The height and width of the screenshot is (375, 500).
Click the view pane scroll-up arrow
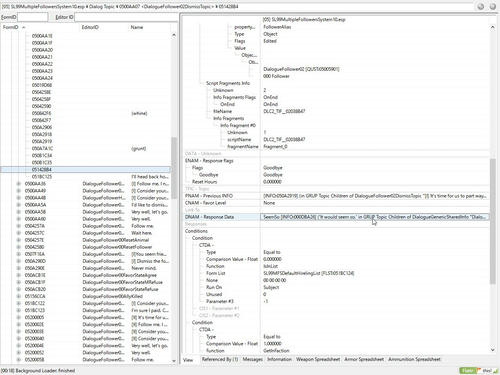click(493, 27)
